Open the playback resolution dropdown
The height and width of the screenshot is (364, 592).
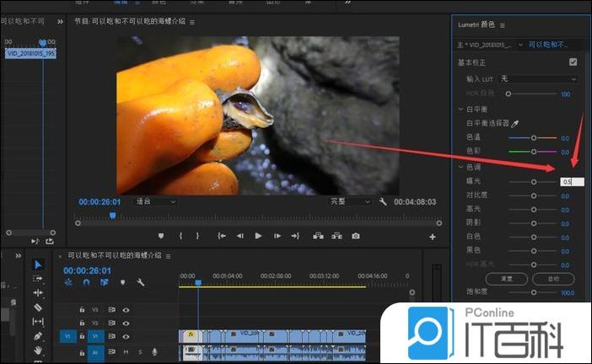pos(350,202)
